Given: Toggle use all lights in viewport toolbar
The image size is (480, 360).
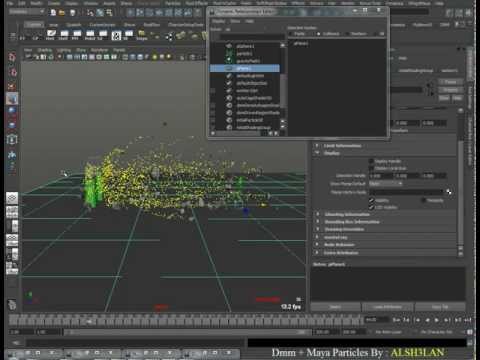Looking at the screenshot, I should [155, 57].
